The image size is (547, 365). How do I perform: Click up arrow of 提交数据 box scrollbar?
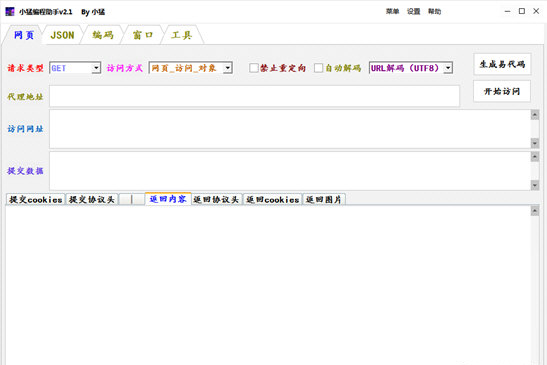(534, 157)
